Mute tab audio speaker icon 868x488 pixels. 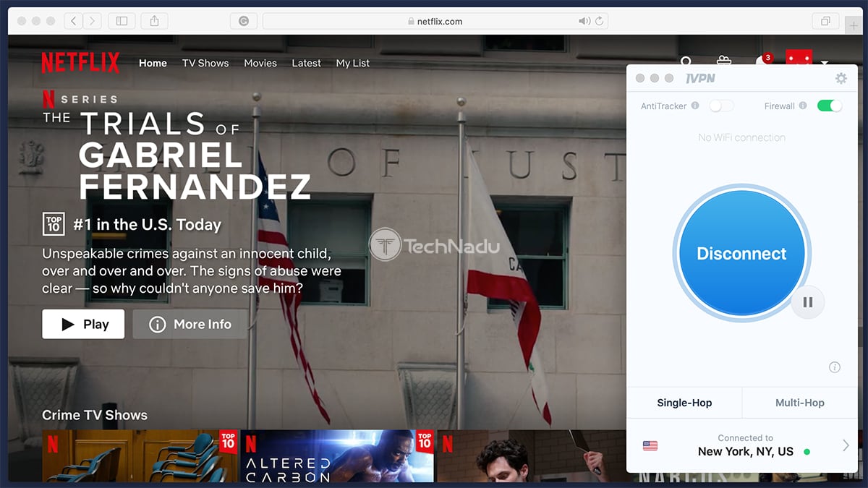584,21
